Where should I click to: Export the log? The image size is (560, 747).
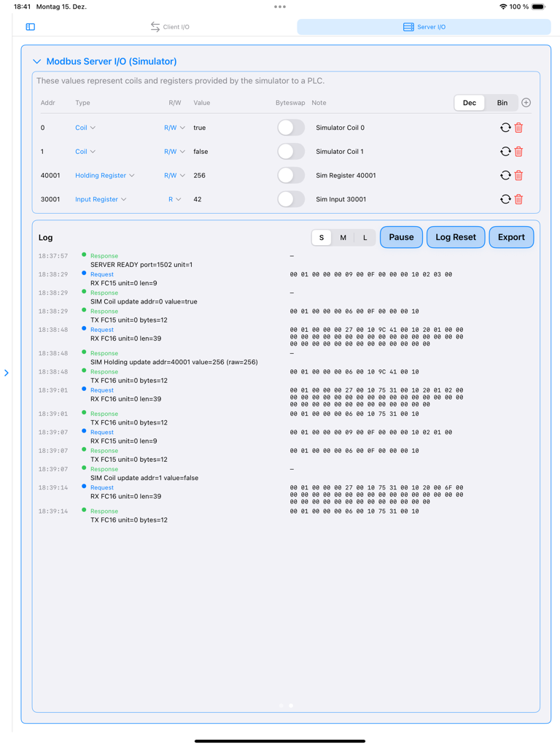[511, 237]
